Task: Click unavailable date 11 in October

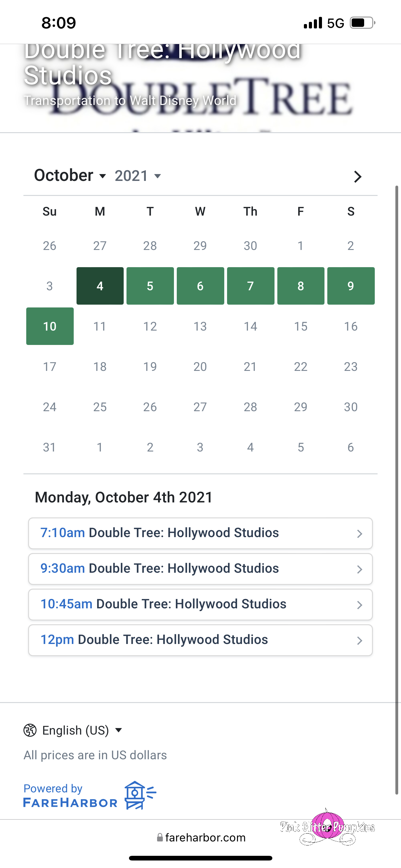Action: coord(100,326)
